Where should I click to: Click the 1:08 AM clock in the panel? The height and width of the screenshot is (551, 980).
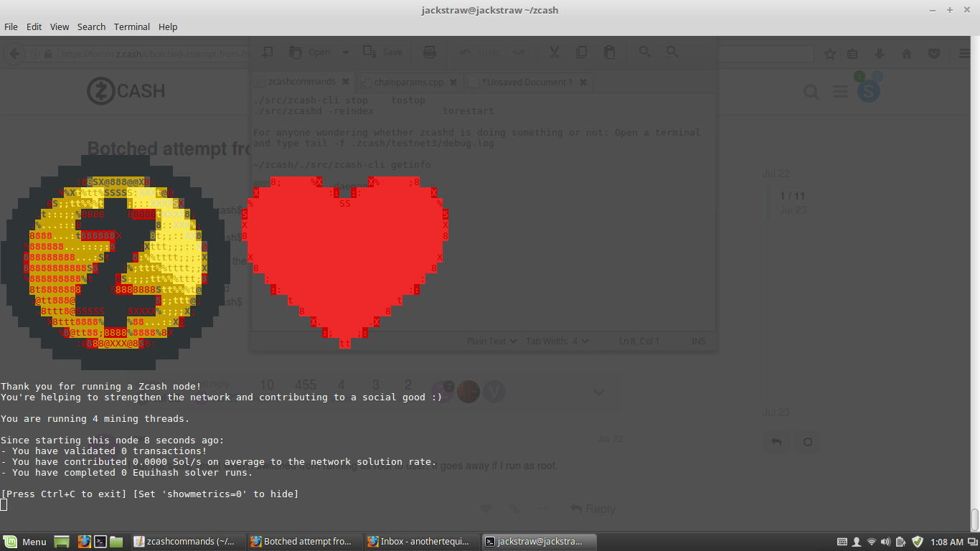(x=947, y=542)
